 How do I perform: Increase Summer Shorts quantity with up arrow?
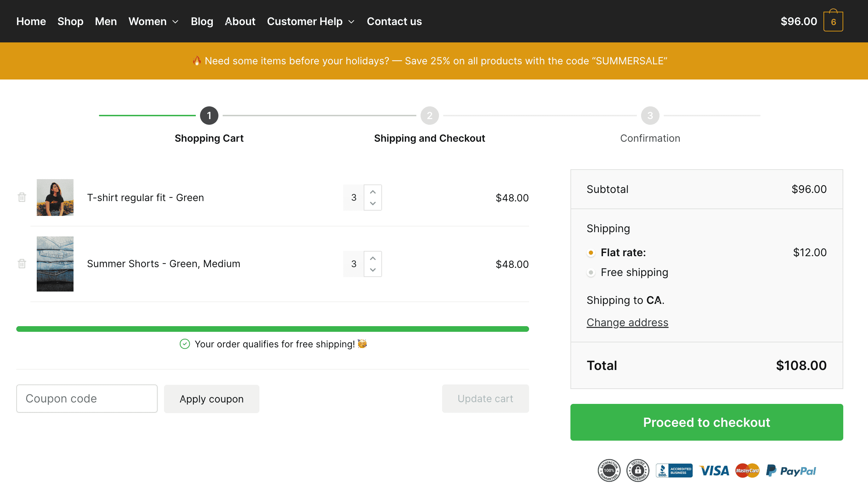tap(373, 258)
